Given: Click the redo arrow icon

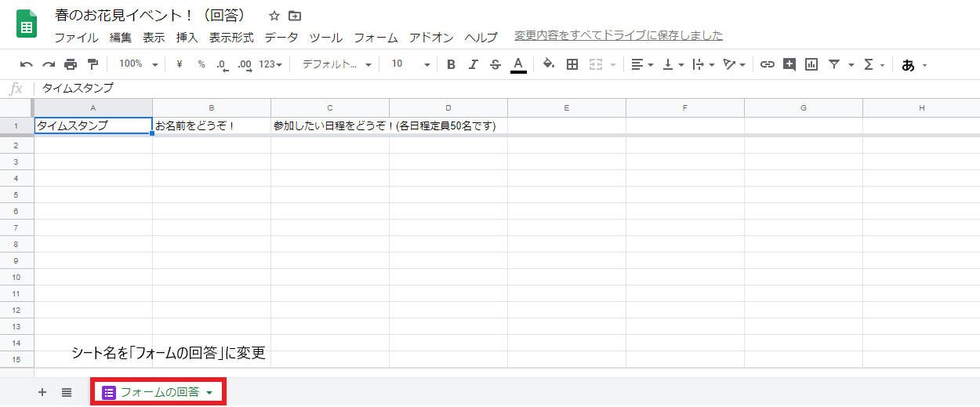Looking at the screenshot, I should (49, 64).
